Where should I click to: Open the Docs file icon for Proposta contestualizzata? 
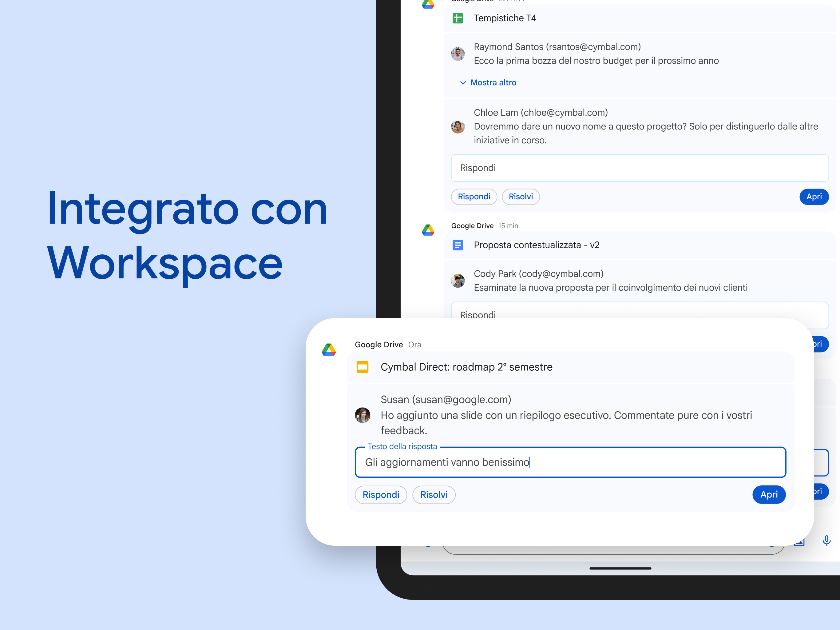pos(458,245)
